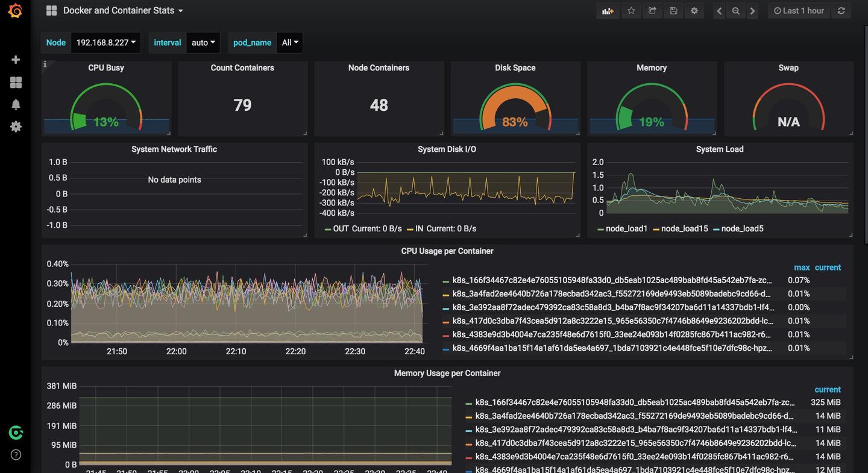This screenshot has height=473, width=868.
Task: Open the Last 1 hour time picker
Action: point(799,11)
